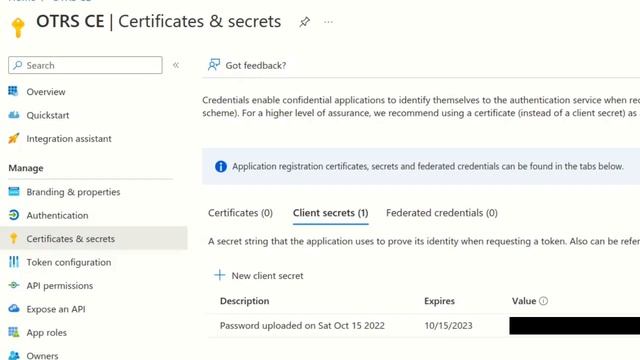Open Owners page
Viewport: 640px width, 360px height.
[x=42, y=356]
